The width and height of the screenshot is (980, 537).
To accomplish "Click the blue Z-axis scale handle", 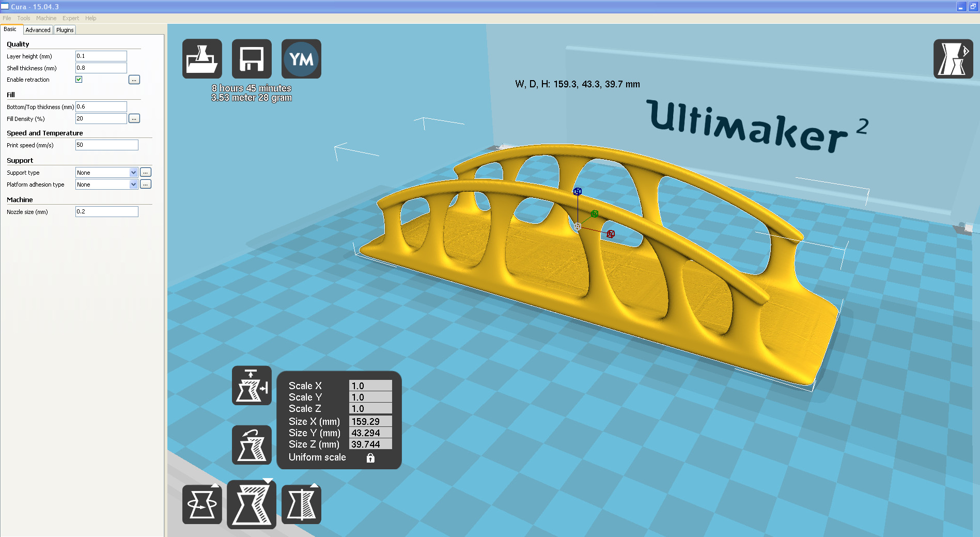I will (x=578, y=192).
